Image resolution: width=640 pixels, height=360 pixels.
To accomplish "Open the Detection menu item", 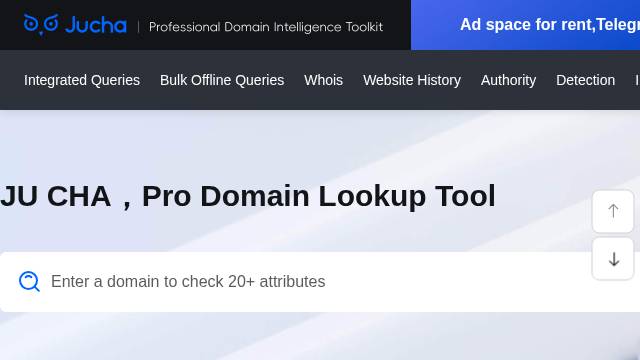I will pos(585,80).
